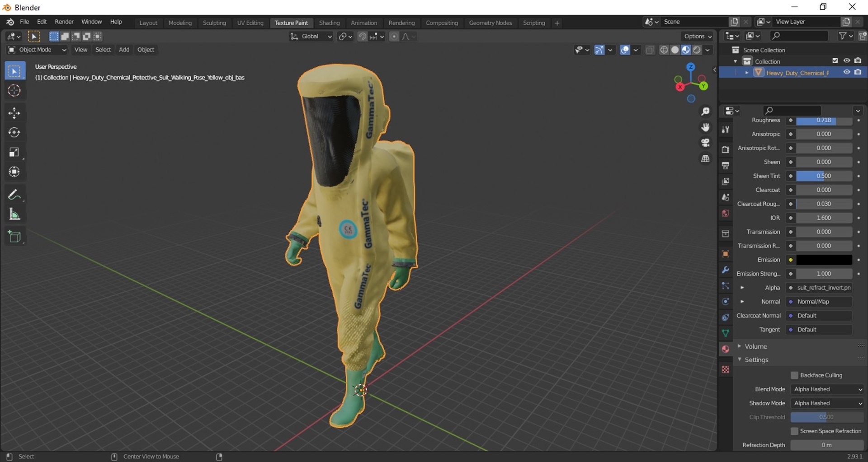Open the Texture properties tab

click(726, 369)
